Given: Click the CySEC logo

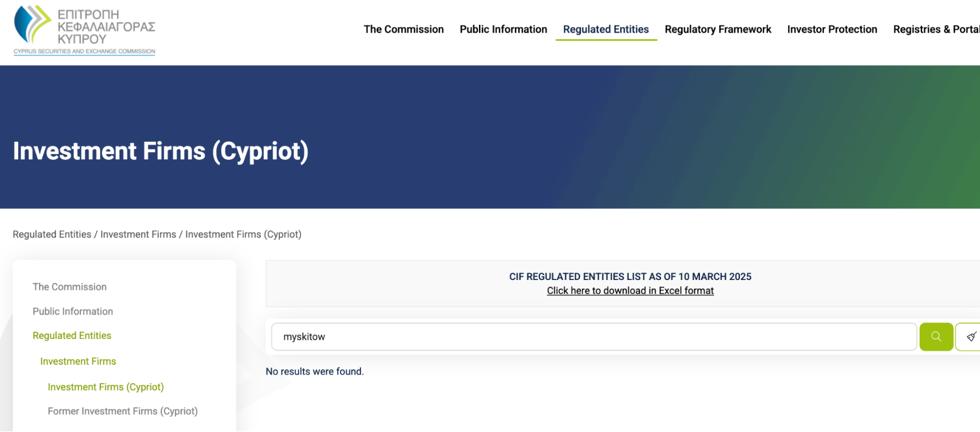Looking at the screenshot, I should coord(84,30).
